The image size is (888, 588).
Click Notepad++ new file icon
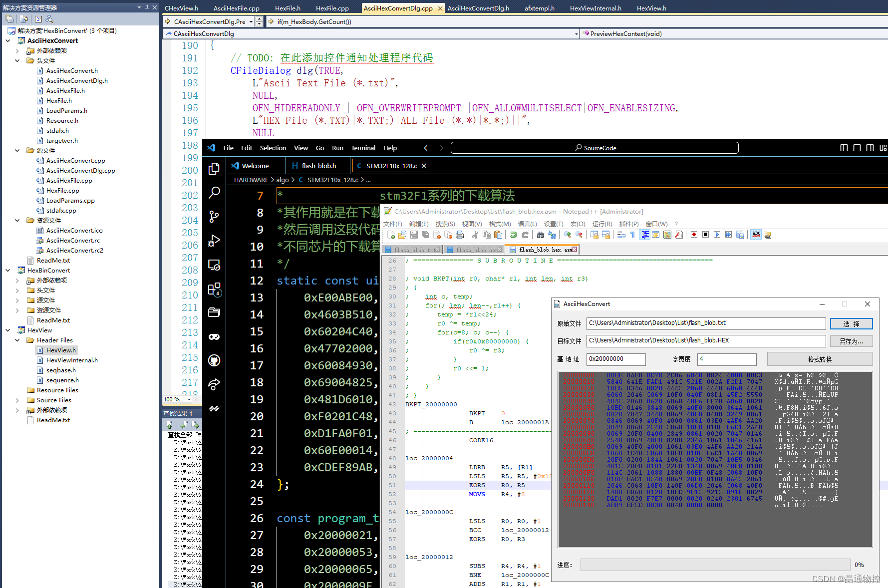(391, 235)
